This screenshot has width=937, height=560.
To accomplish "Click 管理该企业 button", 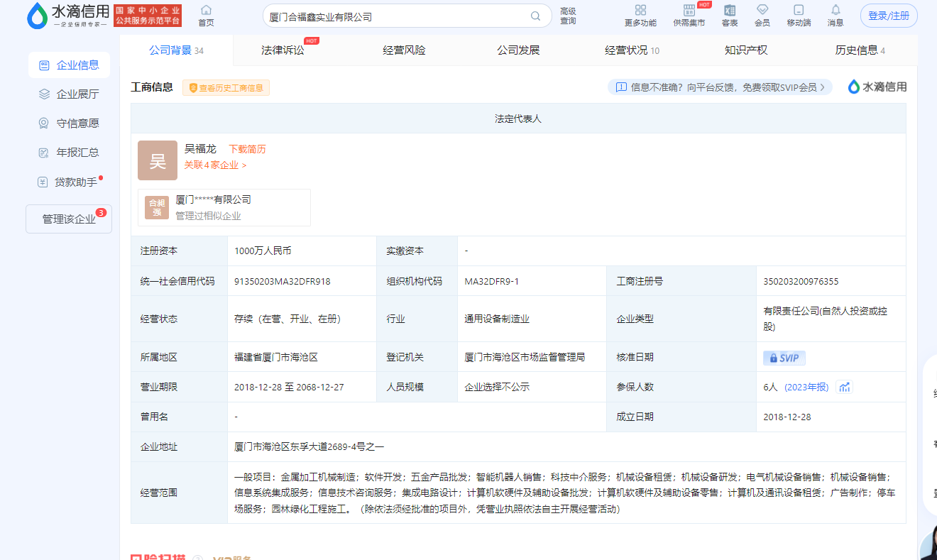I will (69, 219).
